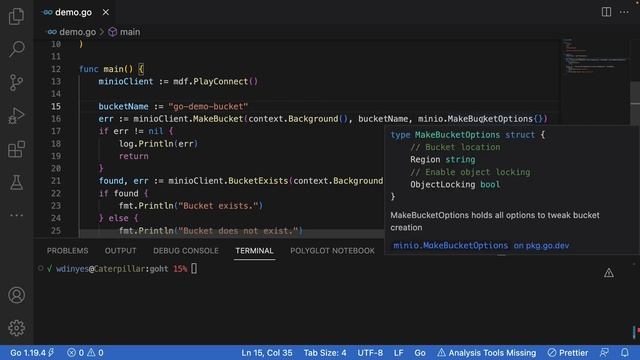The height and width of the screenshot is (360, 640).
Task: Click BucketExists call on line 21
Action: [258, 181]
